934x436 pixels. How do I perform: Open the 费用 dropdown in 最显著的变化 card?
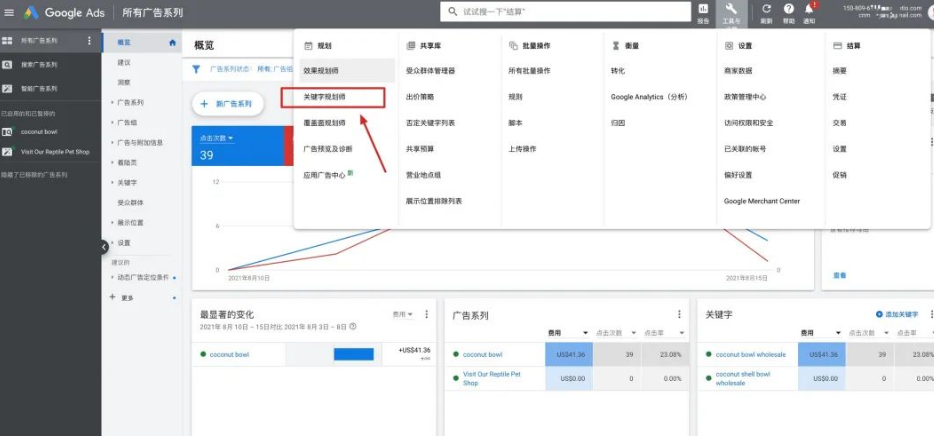click(x=402, y=314)
